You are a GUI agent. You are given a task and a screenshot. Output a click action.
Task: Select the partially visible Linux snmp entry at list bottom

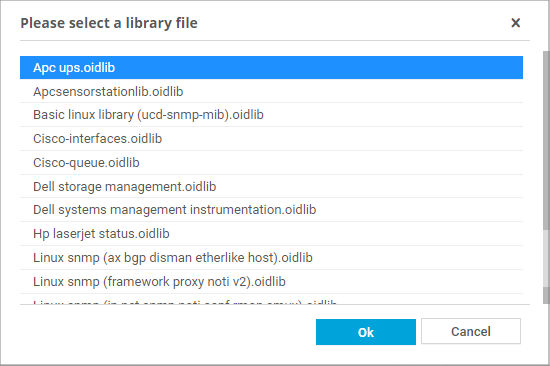(271, 299)
